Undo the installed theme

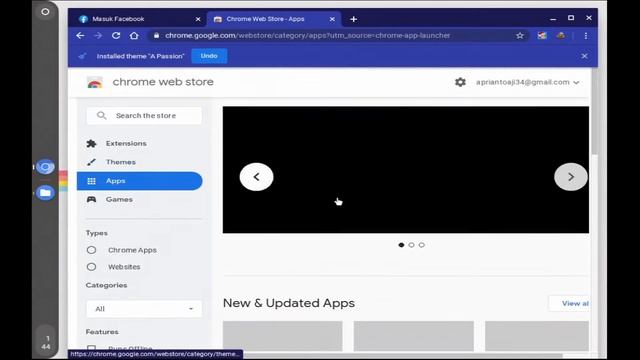point(209,56)
